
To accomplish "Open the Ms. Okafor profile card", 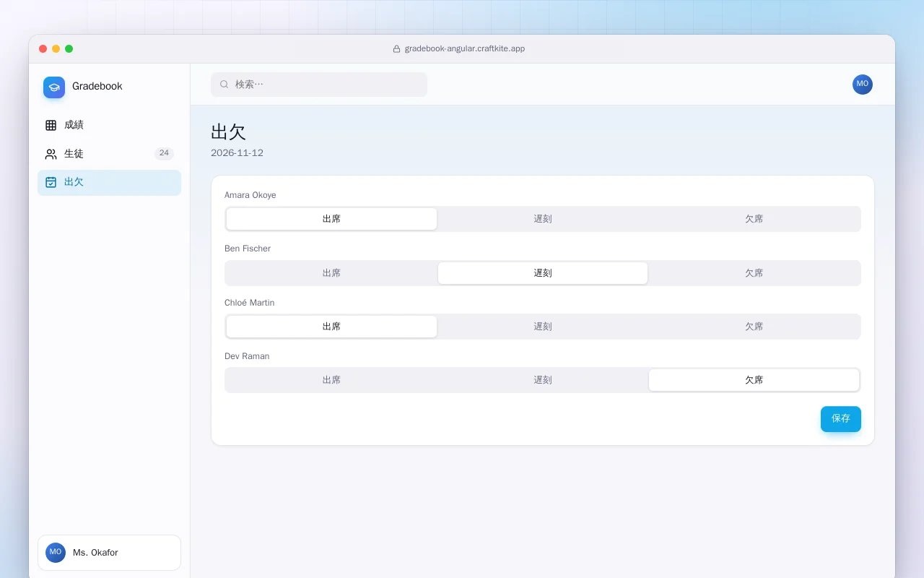I will point(109,553).
